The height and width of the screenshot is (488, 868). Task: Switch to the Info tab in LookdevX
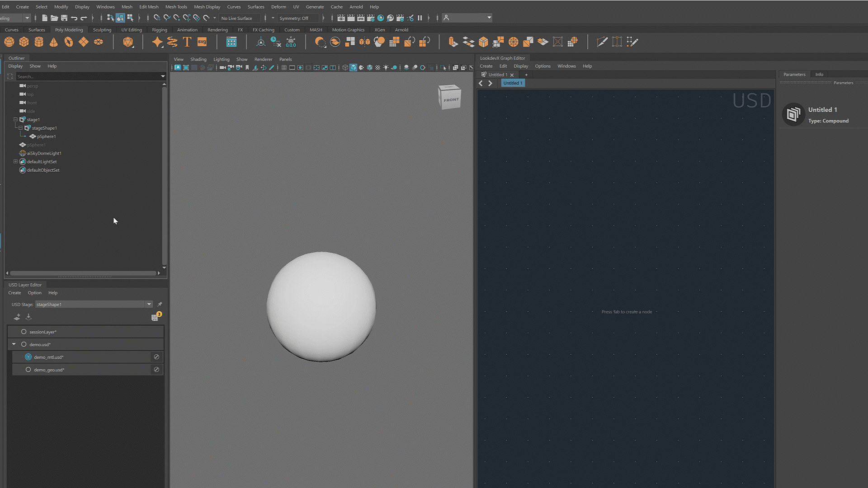[819, 75]
